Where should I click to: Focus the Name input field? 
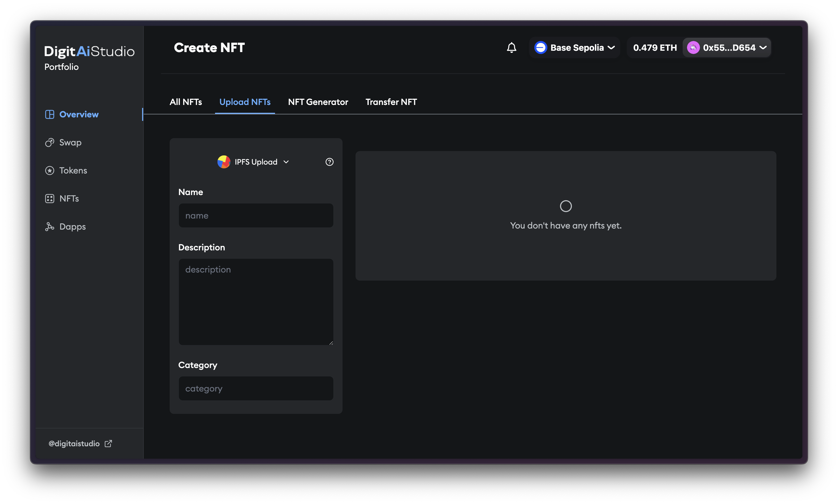(256, 216)
